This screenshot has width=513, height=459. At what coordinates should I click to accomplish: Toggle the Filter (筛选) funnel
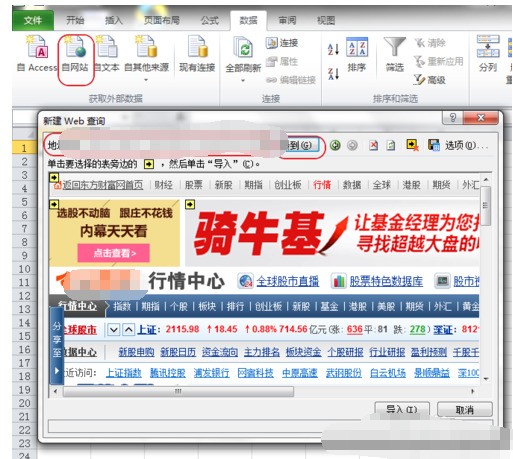click(395, 54)
